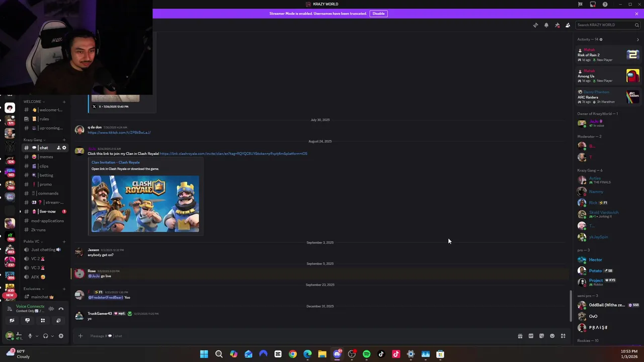Open the Clash Royale clan invite link

(x=233, y=154)
